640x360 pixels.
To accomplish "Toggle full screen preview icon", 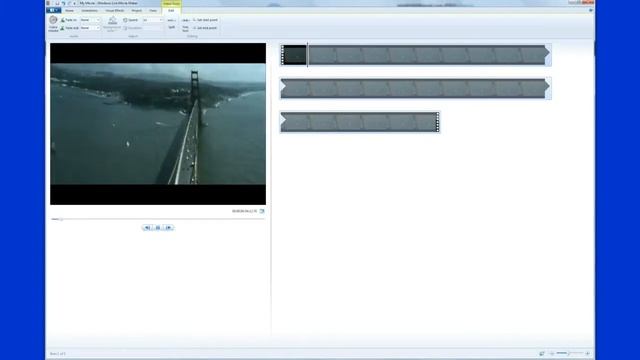I will pos(262,211).
